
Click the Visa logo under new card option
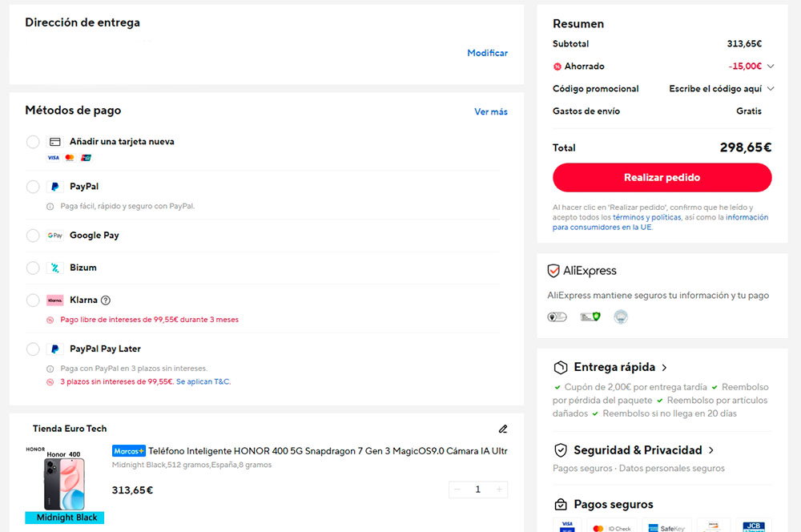click(x=54, y=157)
